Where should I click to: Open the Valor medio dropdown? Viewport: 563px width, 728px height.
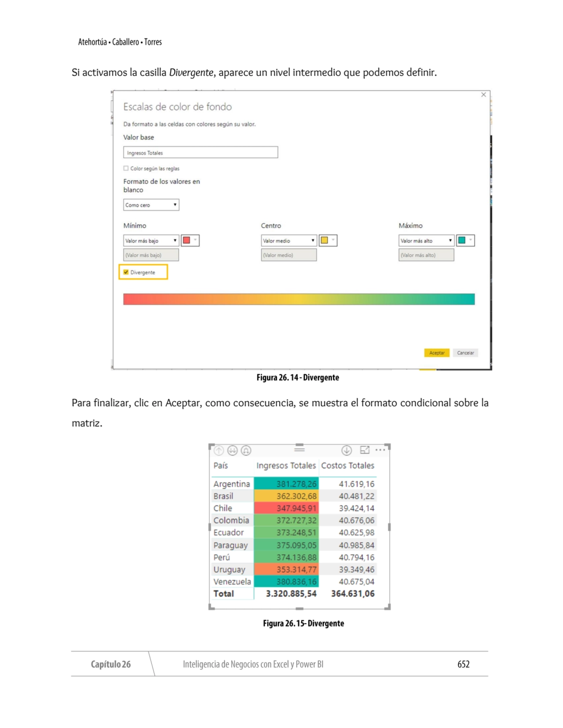(289, 240)
